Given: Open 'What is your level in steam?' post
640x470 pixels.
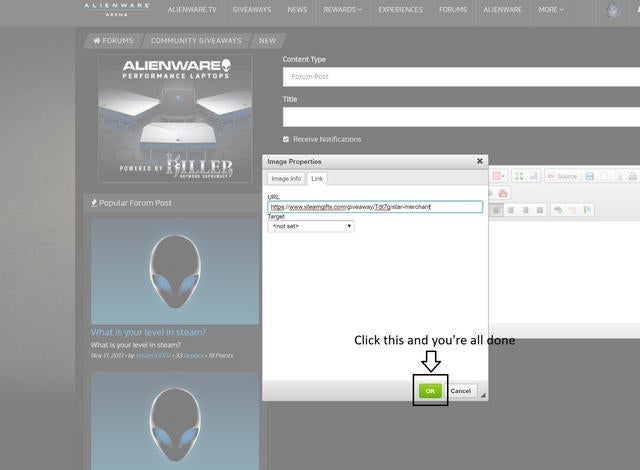Looking at the screenshot, I should [148, 333].
